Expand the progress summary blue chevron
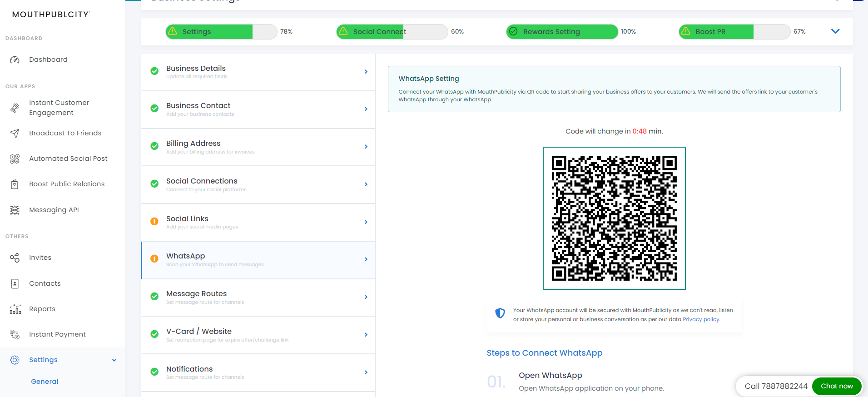The width and height of the screenshot is (868, 397). point(835,31)
